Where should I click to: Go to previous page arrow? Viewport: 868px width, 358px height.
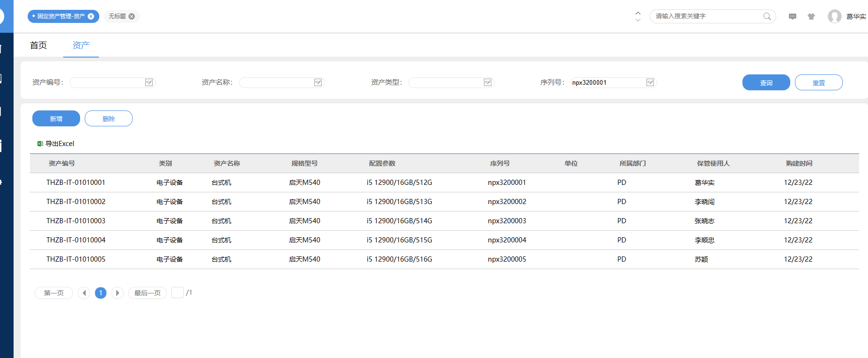[x=84, y=293]
